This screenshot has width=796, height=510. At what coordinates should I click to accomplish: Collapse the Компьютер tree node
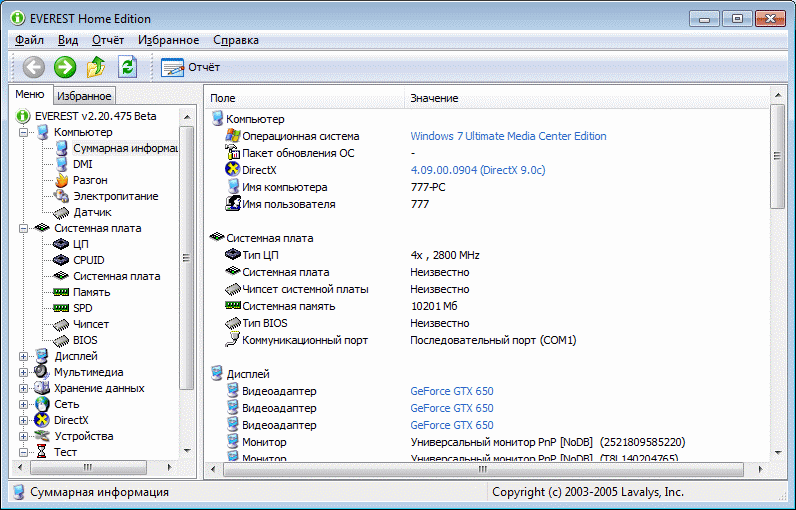point(23,132)
